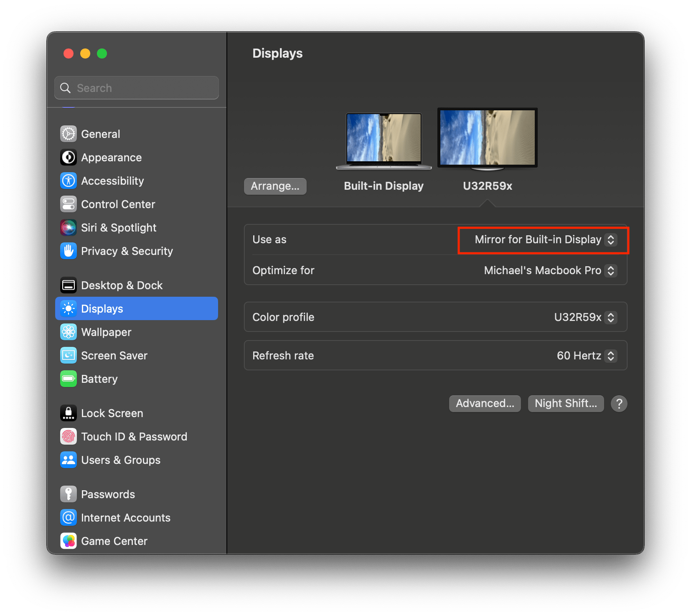
Task: Select the Built-in Display
Action: tap(383, 140)
